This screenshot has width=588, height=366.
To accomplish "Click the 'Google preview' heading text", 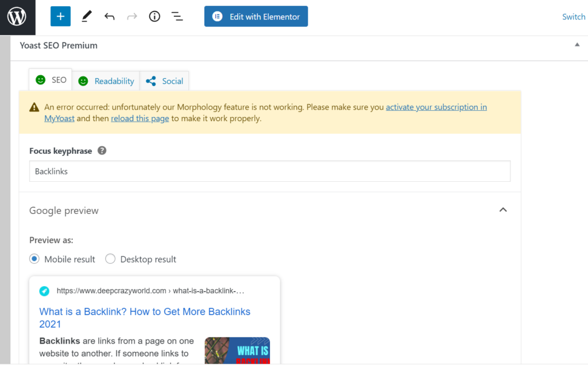I will [x=64, y=211].
